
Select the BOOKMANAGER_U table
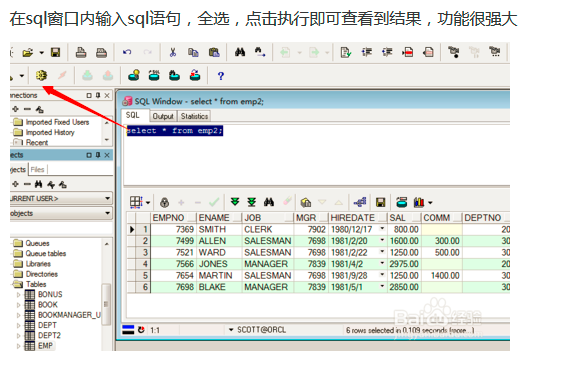69,315
